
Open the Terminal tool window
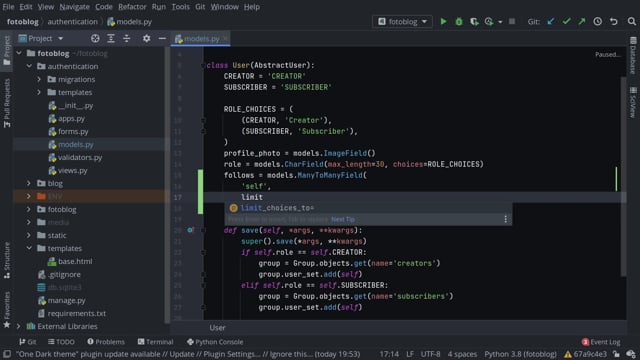pyautogui.click(x=155, y=342)
